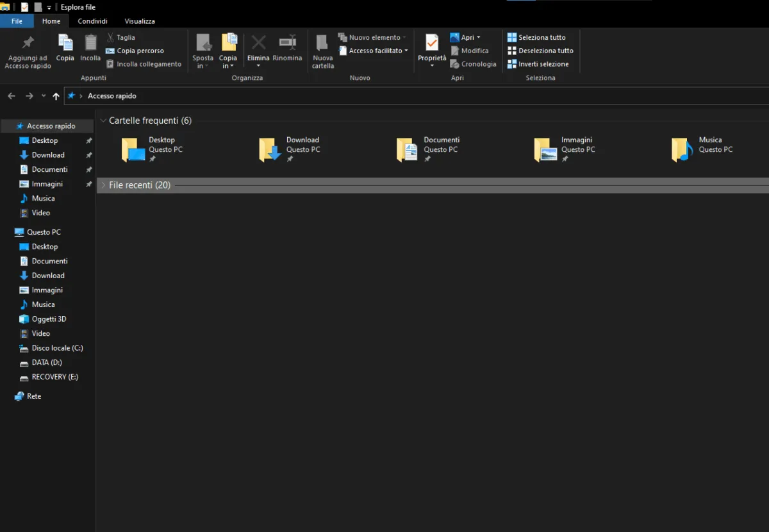Click Copia percorso in Appunti group

[135, 51]
